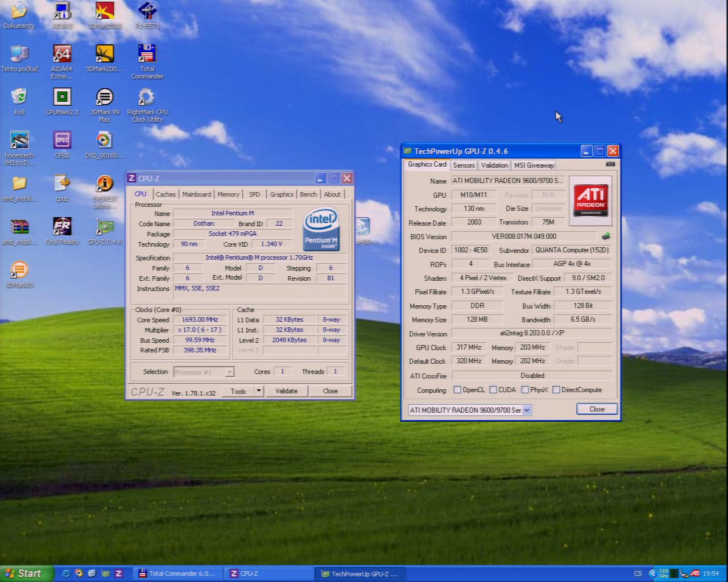Toggle the CUDA checkbox
The image size is (728, 582).
coord(493,390)
